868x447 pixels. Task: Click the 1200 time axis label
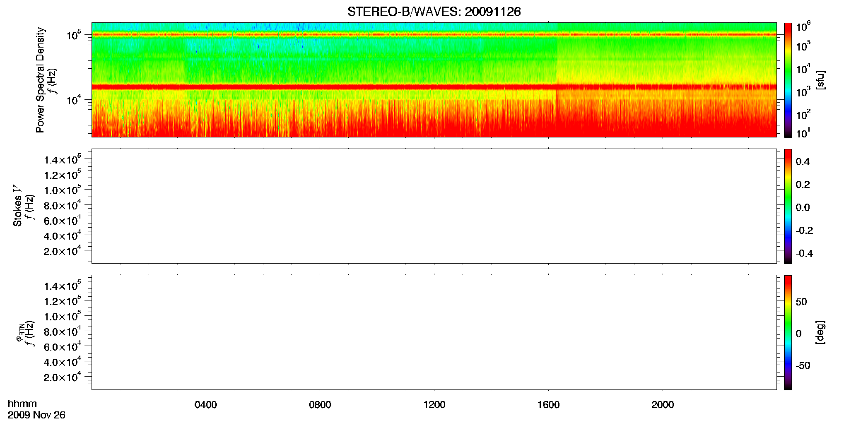(x=434, y=405)
